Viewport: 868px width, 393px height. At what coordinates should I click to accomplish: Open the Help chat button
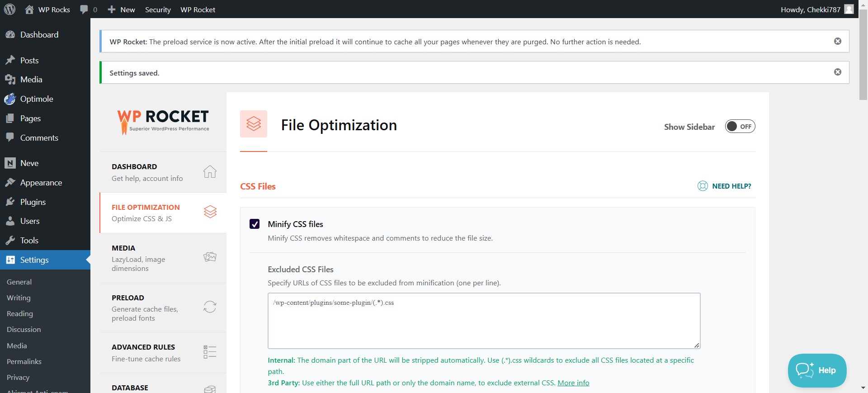click(x=817, y=370)
